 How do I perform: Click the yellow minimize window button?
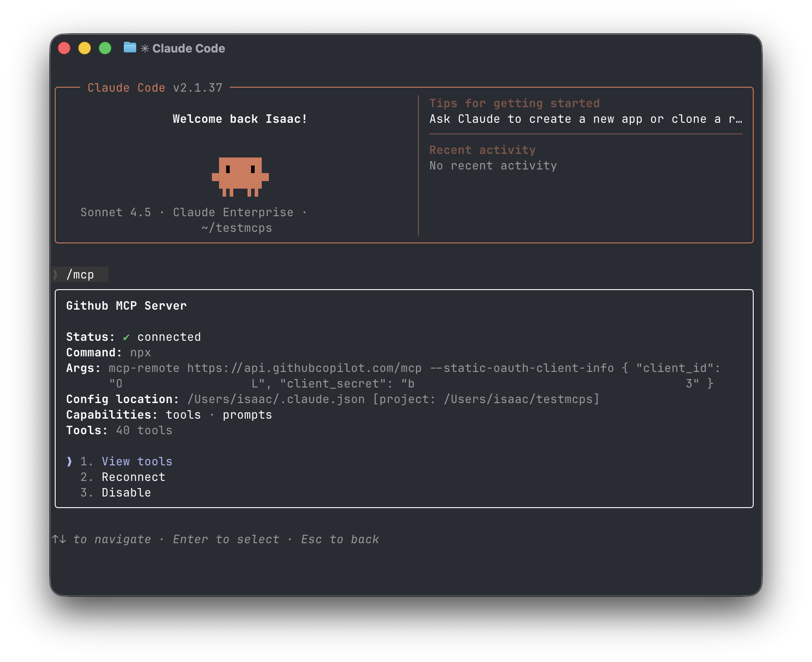[85, 48]
